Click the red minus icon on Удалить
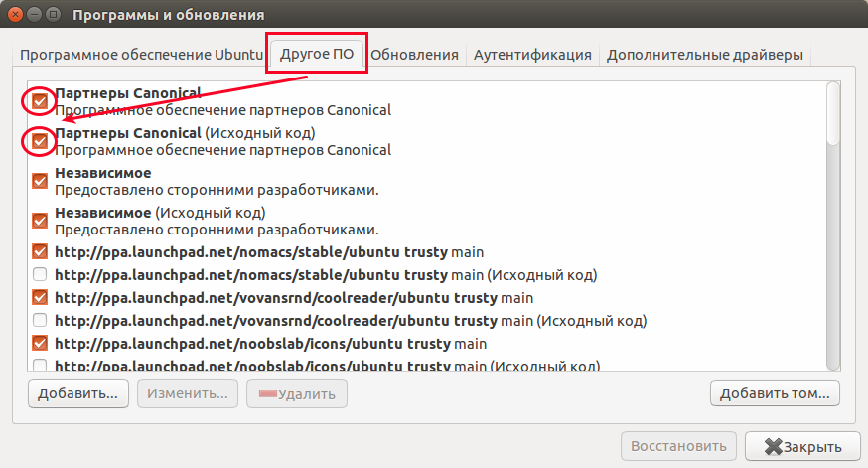This screenshot has height=468, width=868. coord(267,393)
